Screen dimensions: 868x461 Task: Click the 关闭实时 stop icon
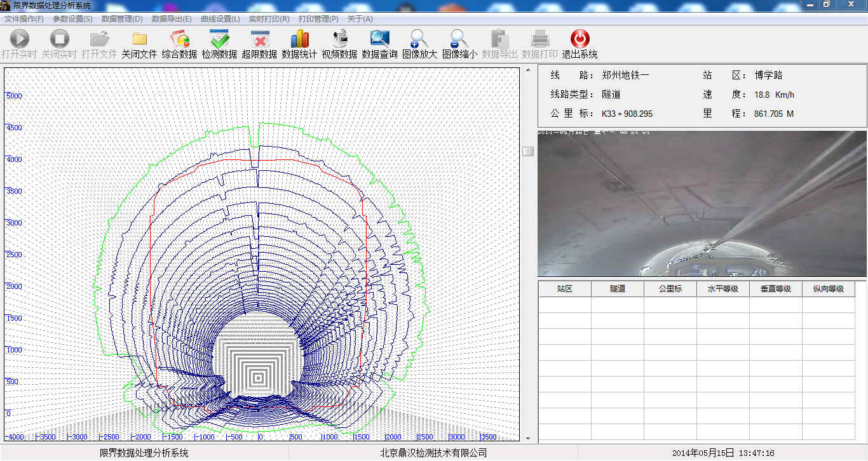coord(59,39)
